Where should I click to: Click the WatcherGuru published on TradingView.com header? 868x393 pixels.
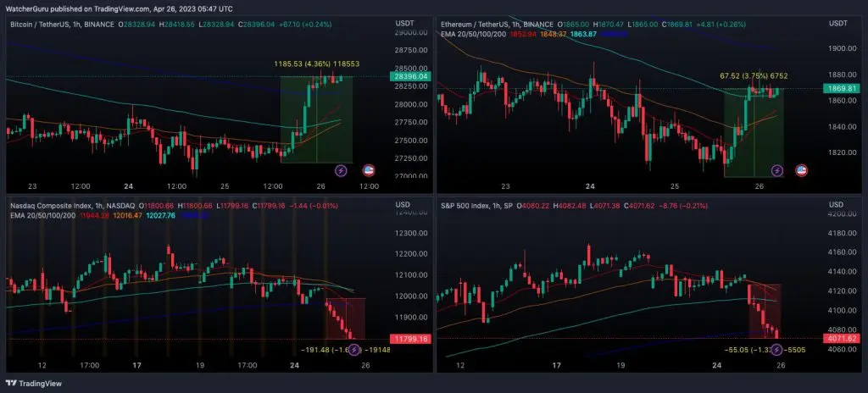coord(119,8)
